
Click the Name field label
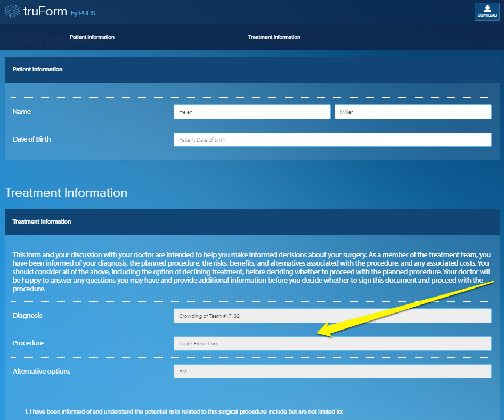pyautogui.click(x=22, y=112)
